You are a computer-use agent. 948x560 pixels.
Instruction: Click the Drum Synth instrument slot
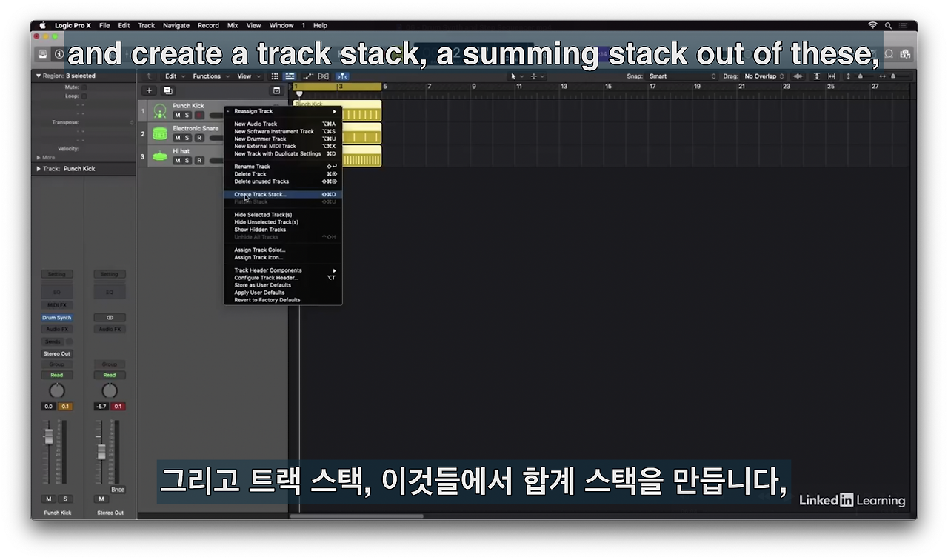click(x=57, y=317)
